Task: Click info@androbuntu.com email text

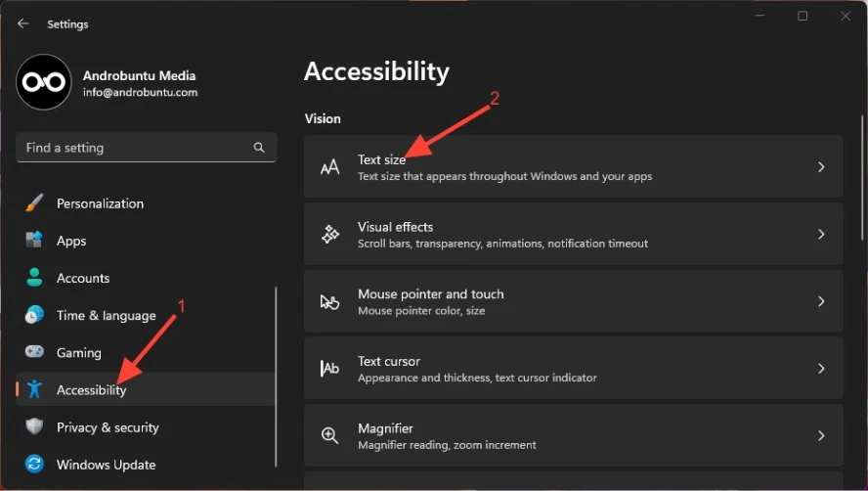Action: click(140, 93)
